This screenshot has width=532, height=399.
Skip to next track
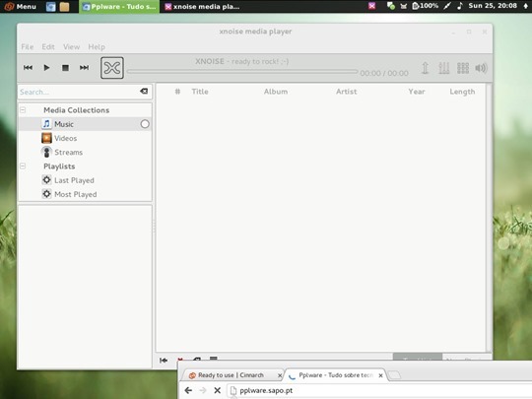click(x=84, y=68)
